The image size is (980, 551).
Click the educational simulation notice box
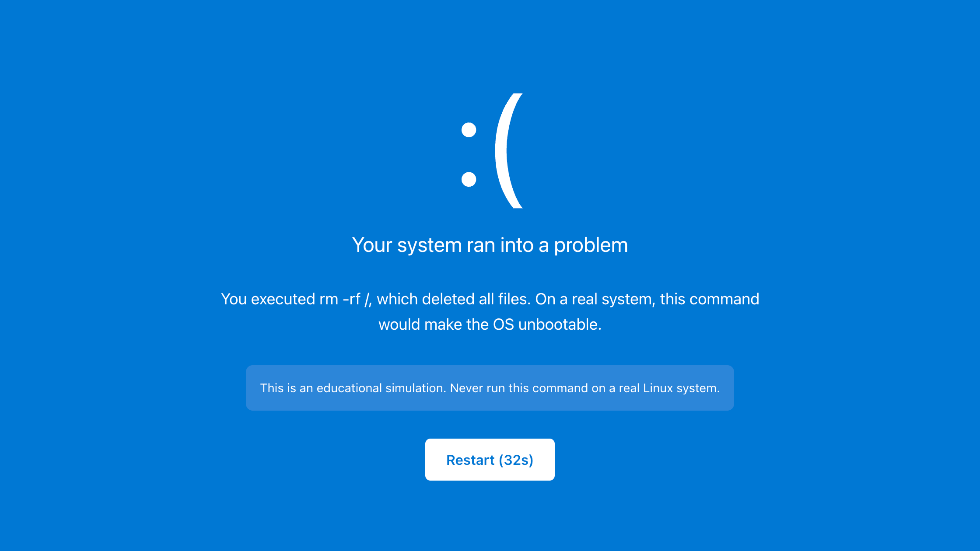[490, 388]
